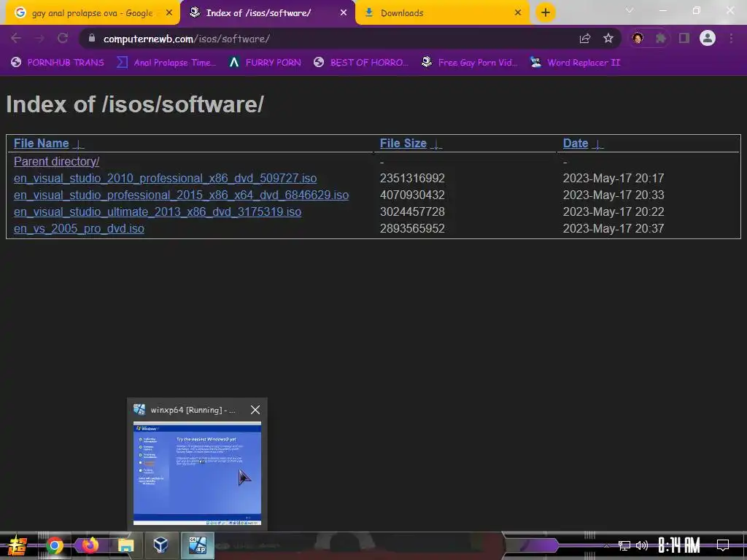This screenshot has height=560, width=747.
Task: Click the date 2023-May-17 20:33
Action: point(614,195)
